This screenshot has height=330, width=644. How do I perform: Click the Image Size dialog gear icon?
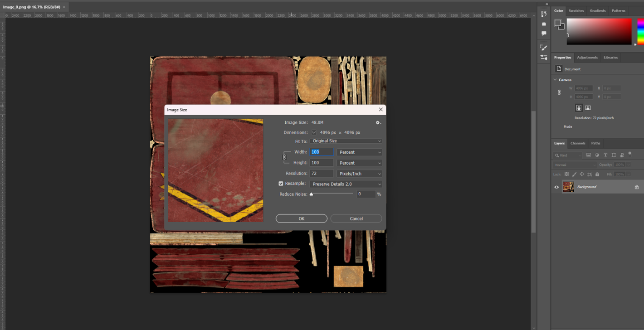[x=378, y=122]
